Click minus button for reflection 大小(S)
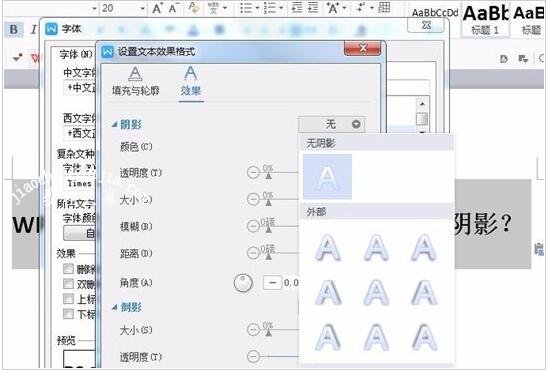Image resolution: width=546 pixels, height=370 pixels. click(x=253, y=329)
